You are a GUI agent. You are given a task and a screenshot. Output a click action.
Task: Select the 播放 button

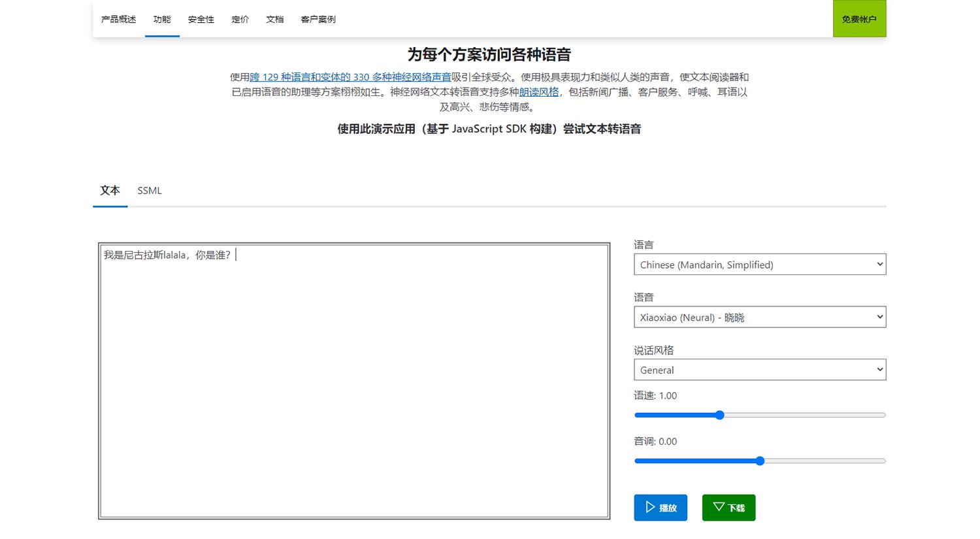(661, 508)
